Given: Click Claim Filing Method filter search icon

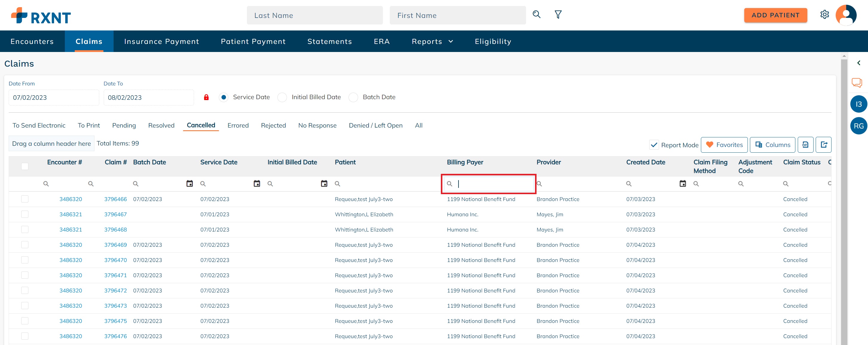Looking at the screenshot, I should coord(696,184).
